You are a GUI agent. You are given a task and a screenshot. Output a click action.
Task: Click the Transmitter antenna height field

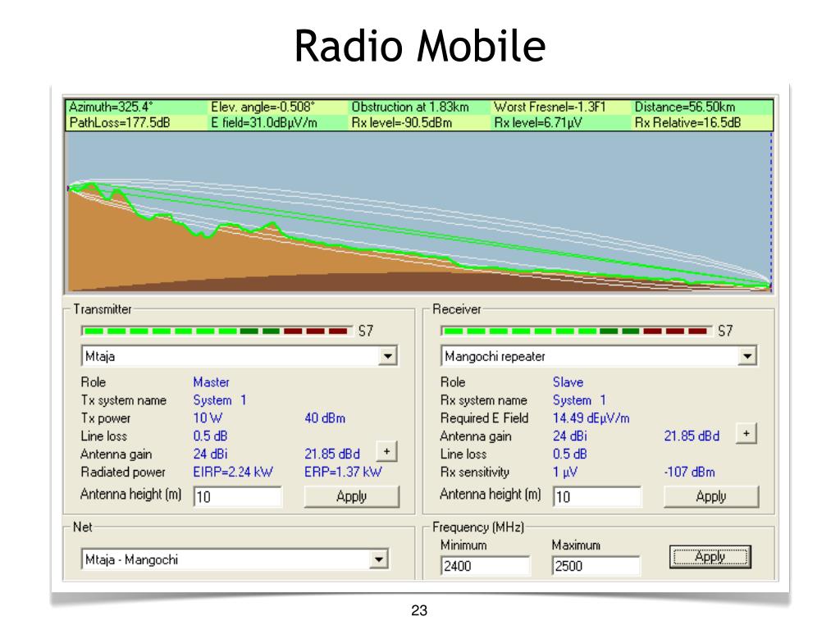pyautogui.click(x=237, y=496)
